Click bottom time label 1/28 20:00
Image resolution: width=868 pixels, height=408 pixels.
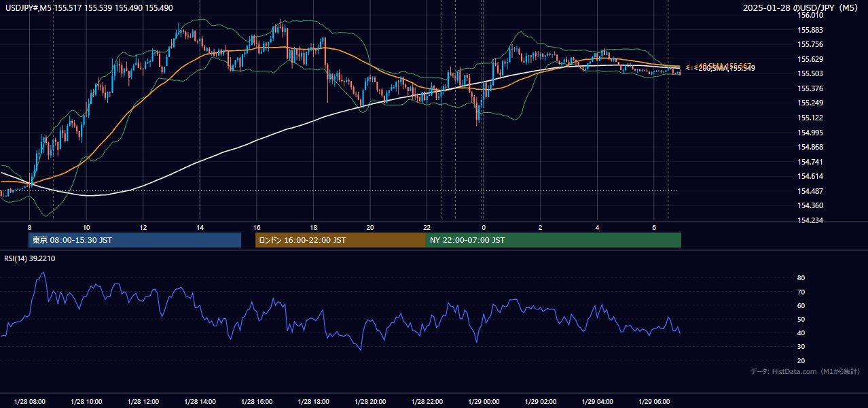[370, 402]
